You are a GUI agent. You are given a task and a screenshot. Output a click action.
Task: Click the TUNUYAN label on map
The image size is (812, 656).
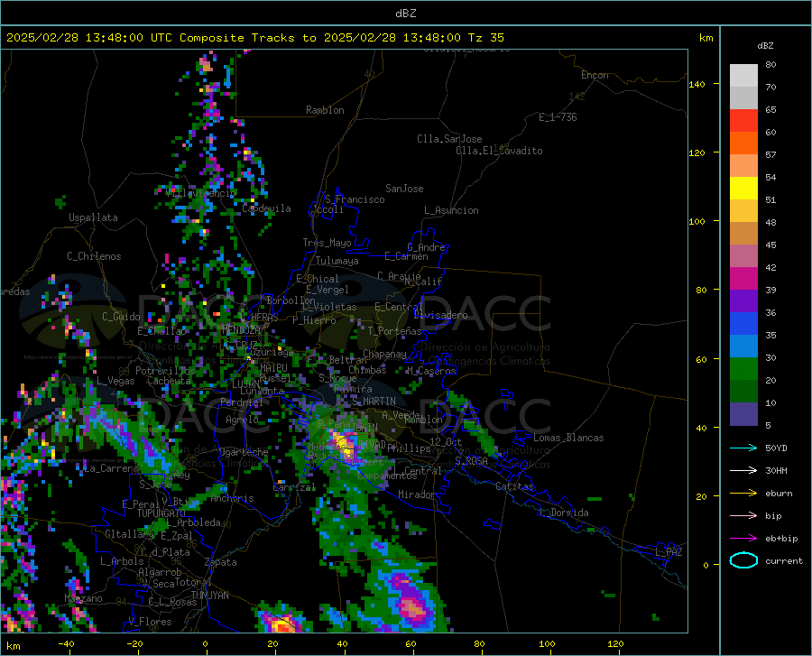[209, 595]
